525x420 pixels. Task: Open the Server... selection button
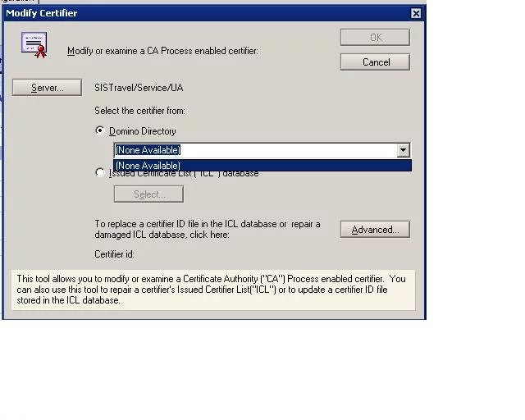tap(47, 88)
